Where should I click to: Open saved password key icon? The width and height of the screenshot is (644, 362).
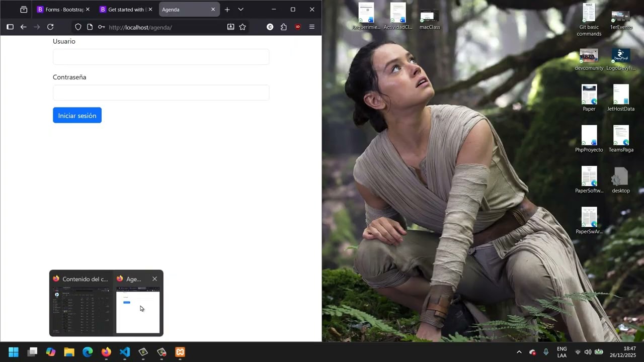point(101,27)
